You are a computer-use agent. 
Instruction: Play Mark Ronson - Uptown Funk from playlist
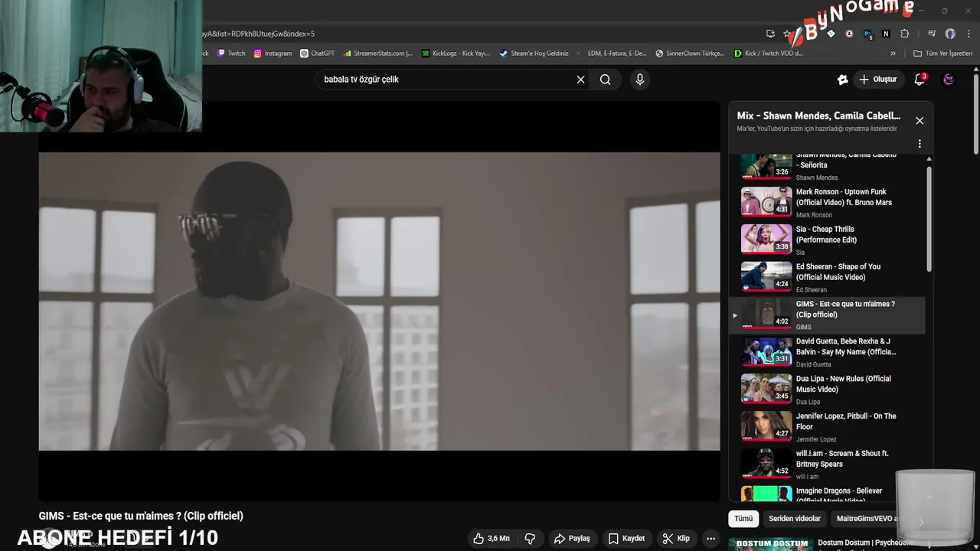click(827, 203)
